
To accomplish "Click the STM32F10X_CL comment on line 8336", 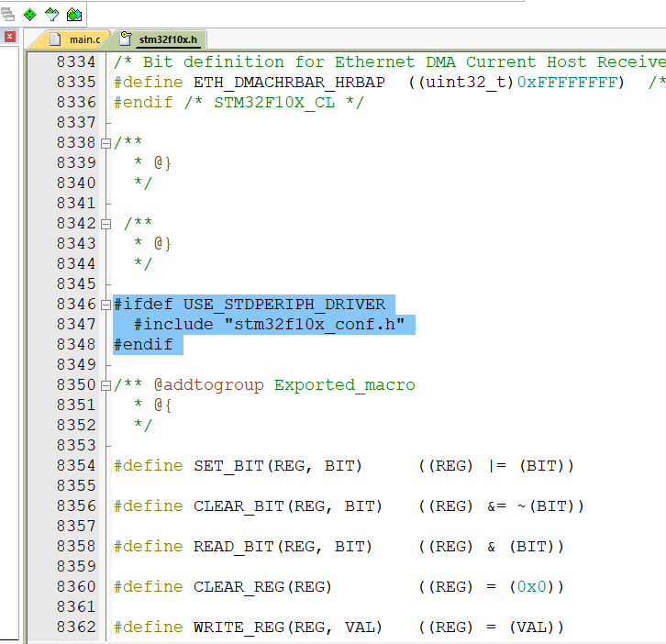I will [x=274, y=103].
